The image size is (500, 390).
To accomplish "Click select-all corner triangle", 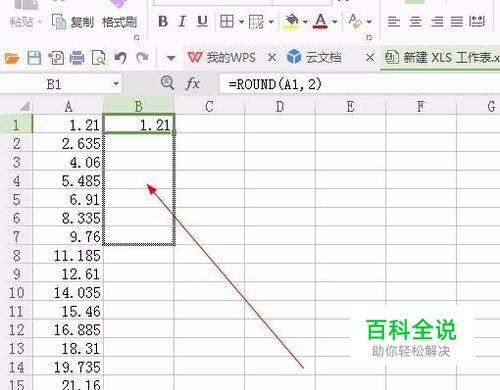I will (24, 107).
